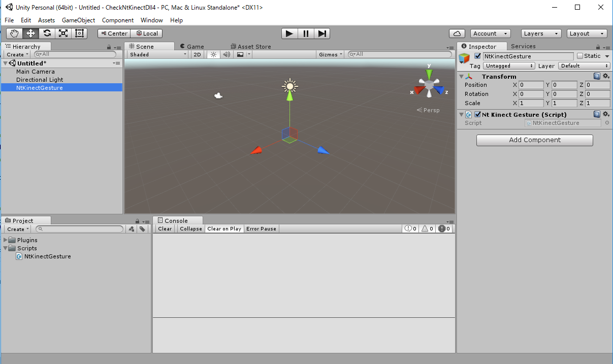Open the Shaded draw mode dropdown
613x364 pixels.
click(x=158, y=54)
